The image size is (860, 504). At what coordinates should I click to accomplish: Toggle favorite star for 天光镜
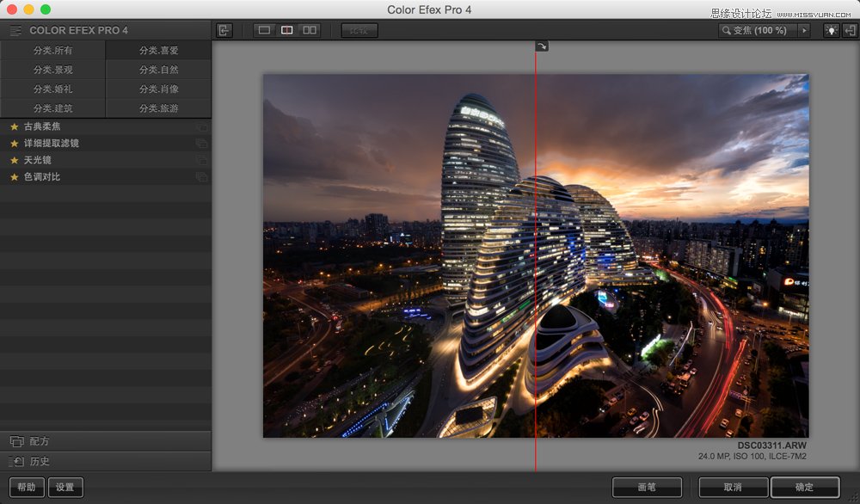(15, 160)
